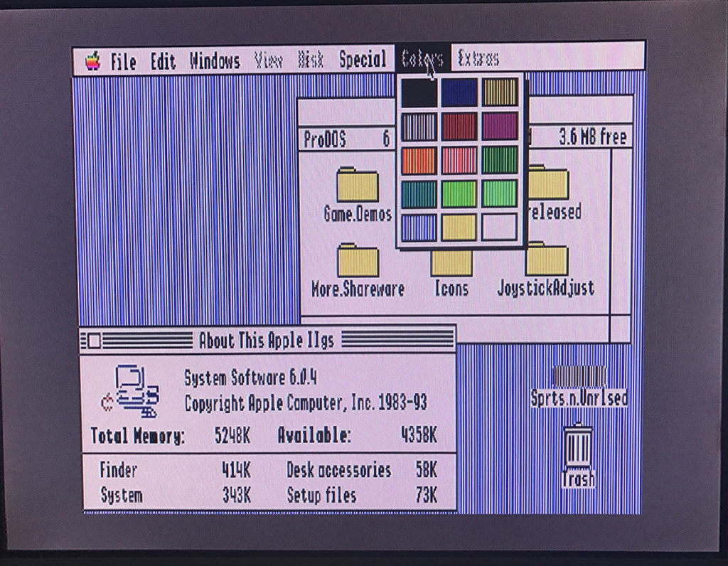This screenshot has width=728, height=566.
Task: Click the '414K' Finder value
Action: 236,470
